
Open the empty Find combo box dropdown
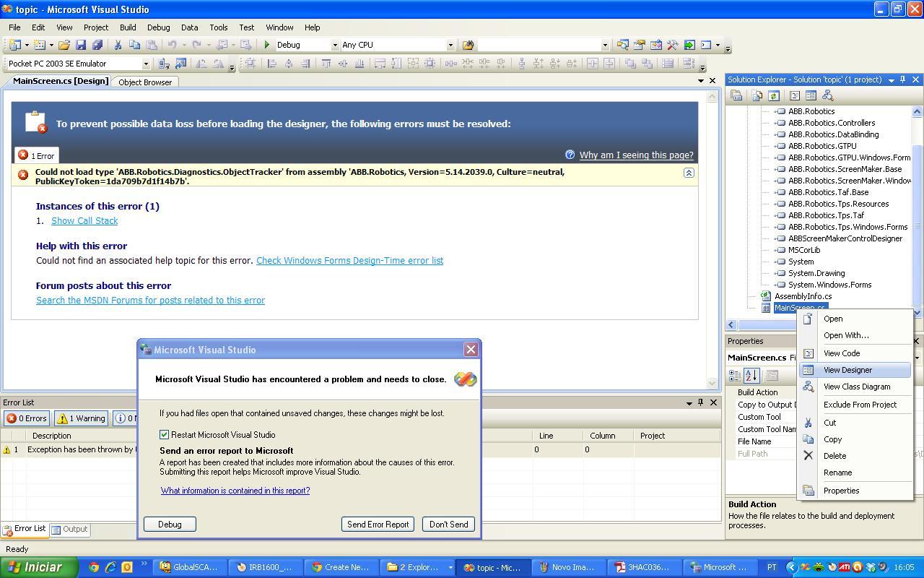605,45
